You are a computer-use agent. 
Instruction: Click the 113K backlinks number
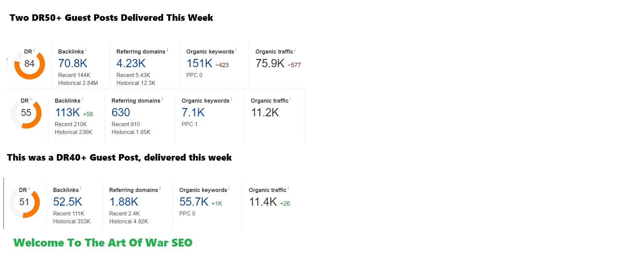[x=67, y=113]
